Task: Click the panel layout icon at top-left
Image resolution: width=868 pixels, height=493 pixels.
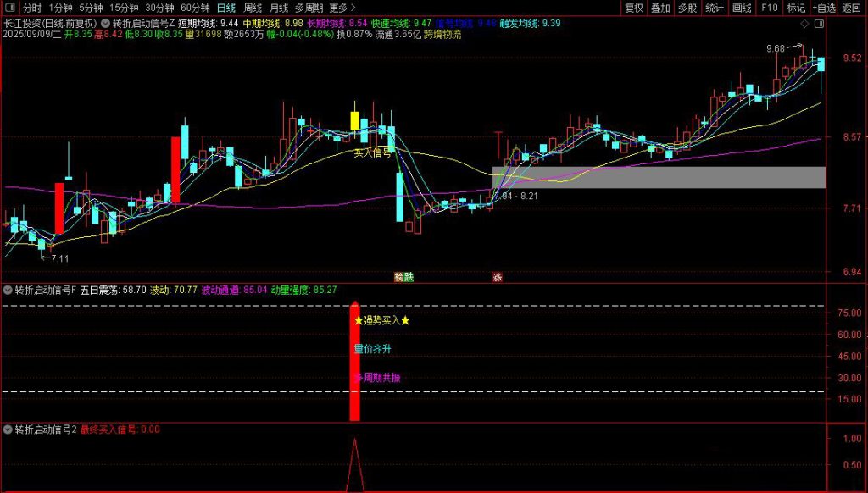Action: click(x=9, y=8)
